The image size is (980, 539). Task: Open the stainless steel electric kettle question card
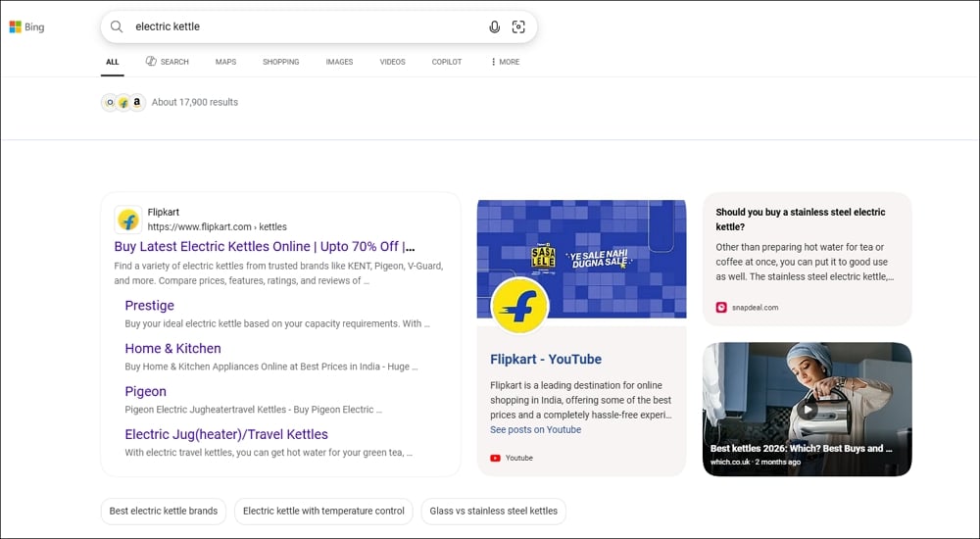807,259
